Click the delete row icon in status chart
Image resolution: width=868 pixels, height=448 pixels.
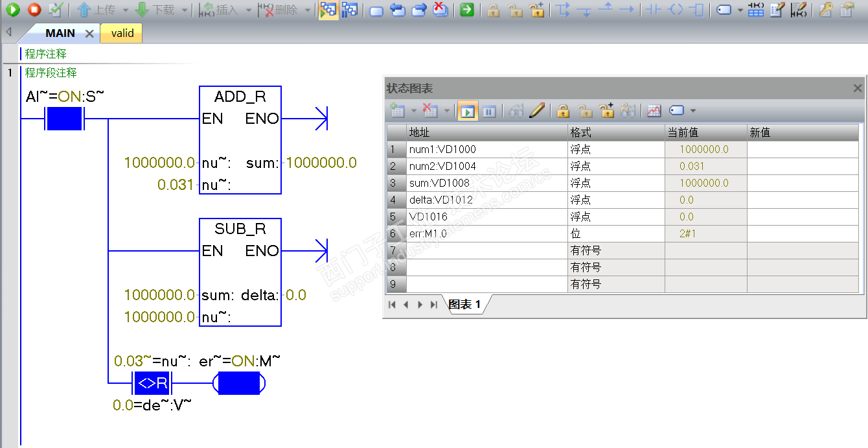(429, 111)
